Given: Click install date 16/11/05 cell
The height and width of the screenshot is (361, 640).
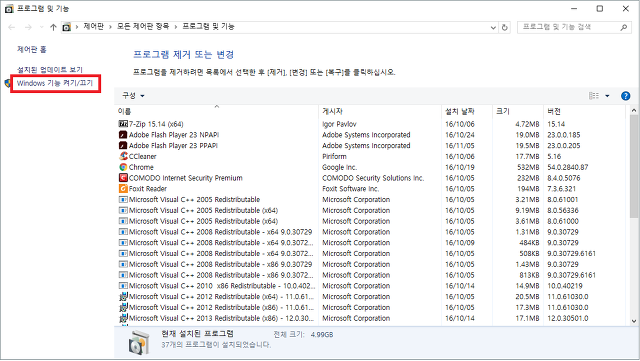Looking at the screenshot, I should coord(460,146).
